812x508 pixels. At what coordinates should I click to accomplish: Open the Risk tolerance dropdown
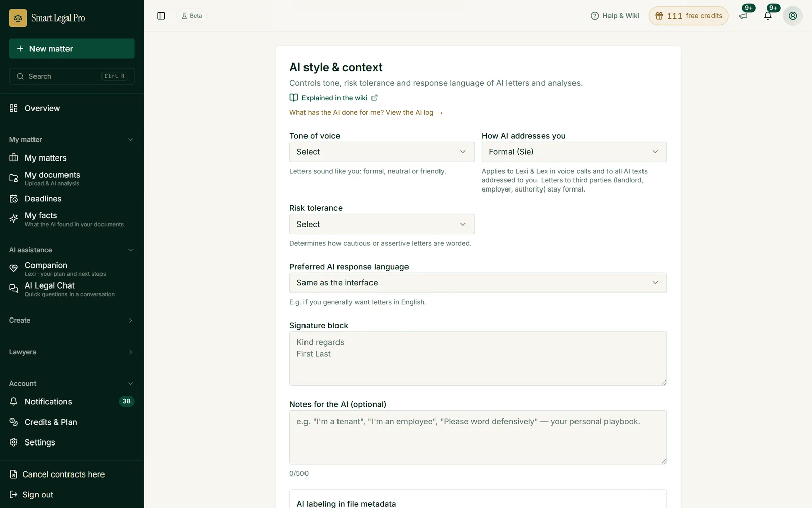tap(382, 224)
